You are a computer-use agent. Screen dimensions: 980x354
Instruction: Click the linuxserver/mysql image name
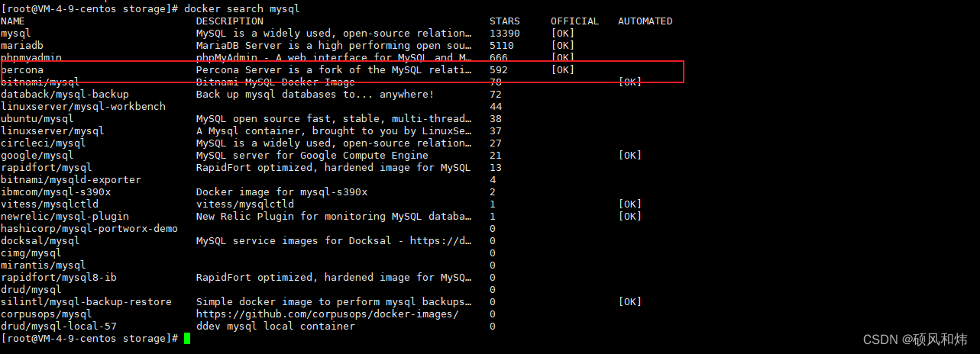(x=53, y=131)
